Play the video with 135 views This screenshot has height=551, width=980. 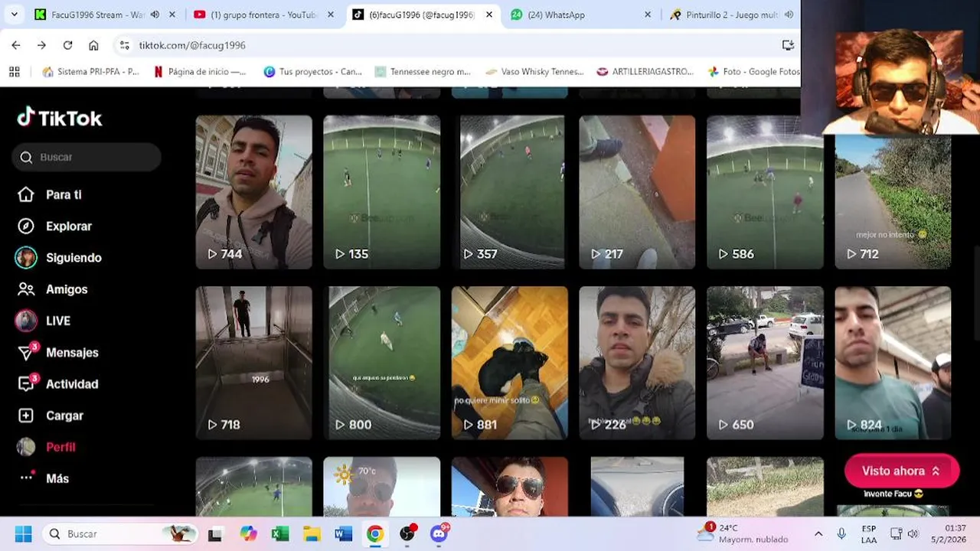pyautogui.click(x=381, y=192)
